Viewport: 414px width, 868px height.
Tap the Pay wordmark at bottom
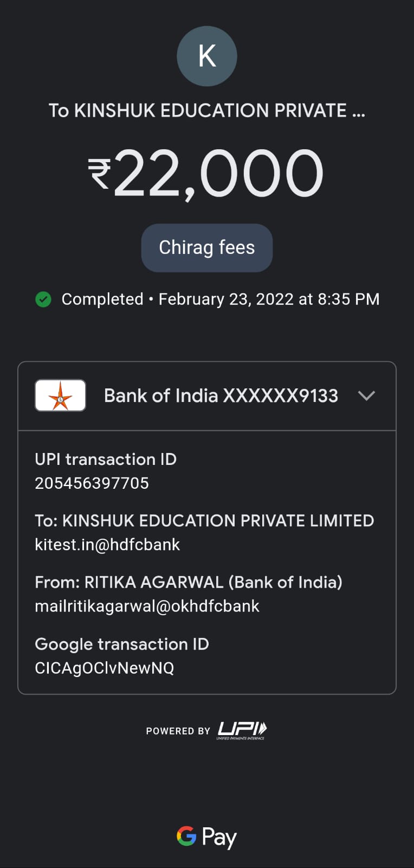219,837
